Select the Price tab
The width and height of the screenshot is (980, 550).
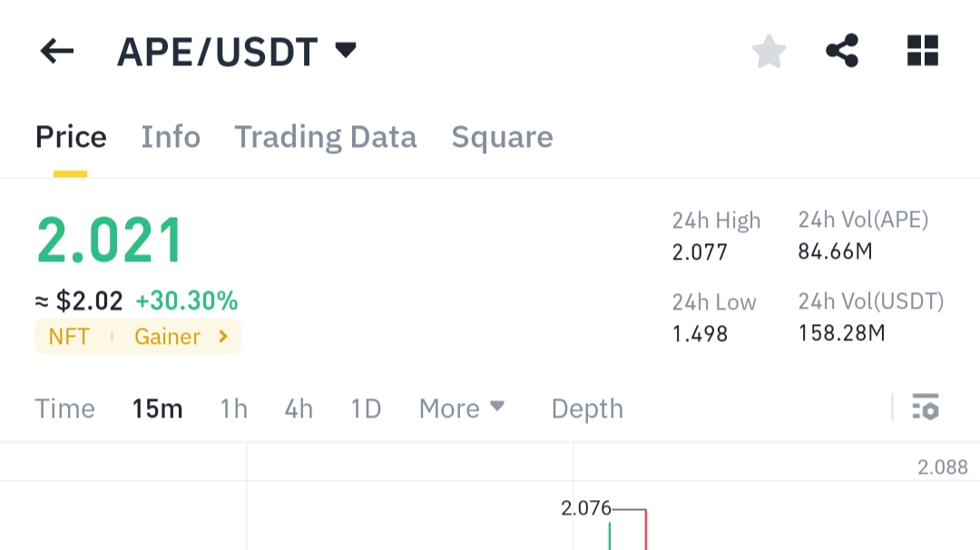click(71, 137)
